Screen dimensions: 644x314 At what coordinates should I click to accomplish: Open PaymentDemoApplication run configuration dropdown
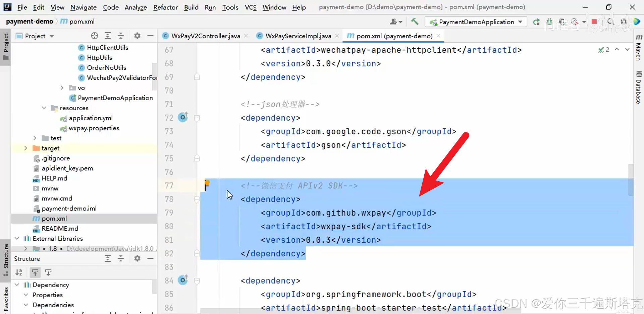476,22
